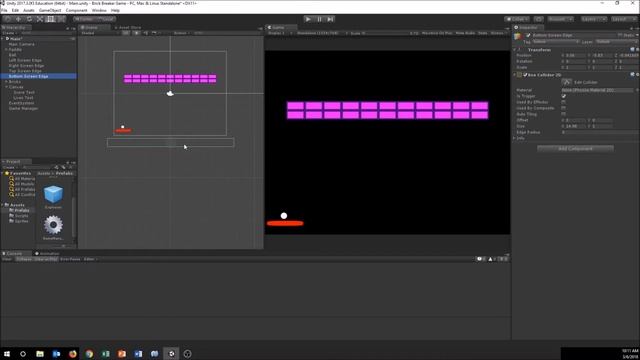The width and height of the screenshot is (640, 360).
Task: Open the Box Collider 2D gear settings
Action: click(637, 75)
